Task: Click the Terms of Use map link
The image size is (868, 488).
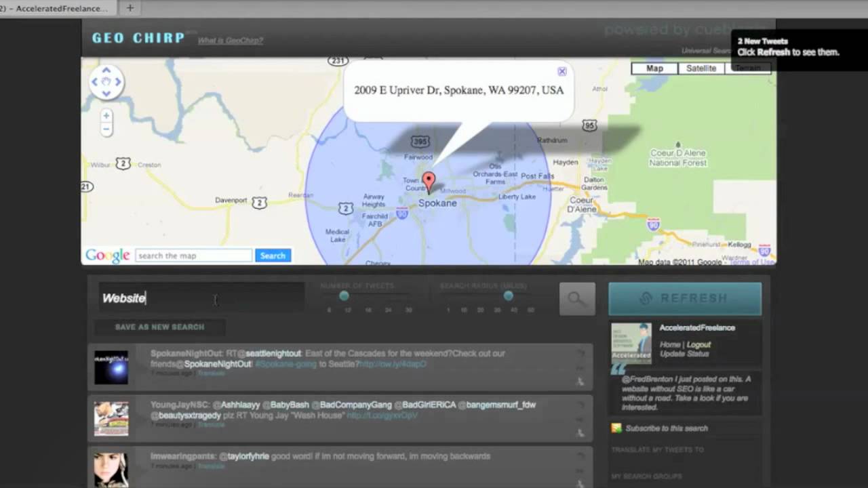Action: [x=751, y=262]
